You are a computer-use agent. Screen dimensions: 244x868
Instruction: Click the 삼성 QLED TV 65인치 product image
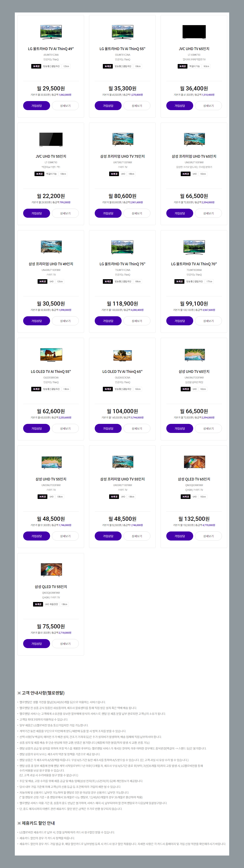tap(194, 462)
